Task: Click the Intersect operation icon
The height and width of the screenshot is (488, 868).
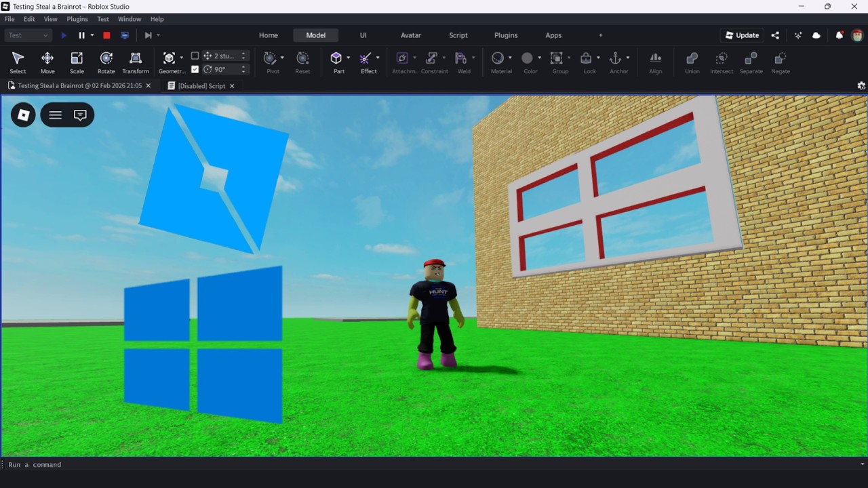Action: click(x=722, y=58)
